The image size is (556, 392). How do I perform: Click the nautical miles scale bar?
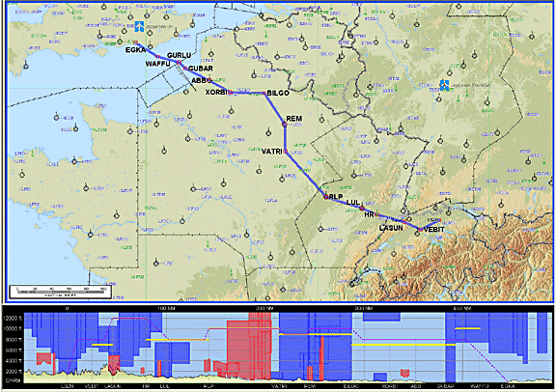pyautogui.click(x=60, y=292)
